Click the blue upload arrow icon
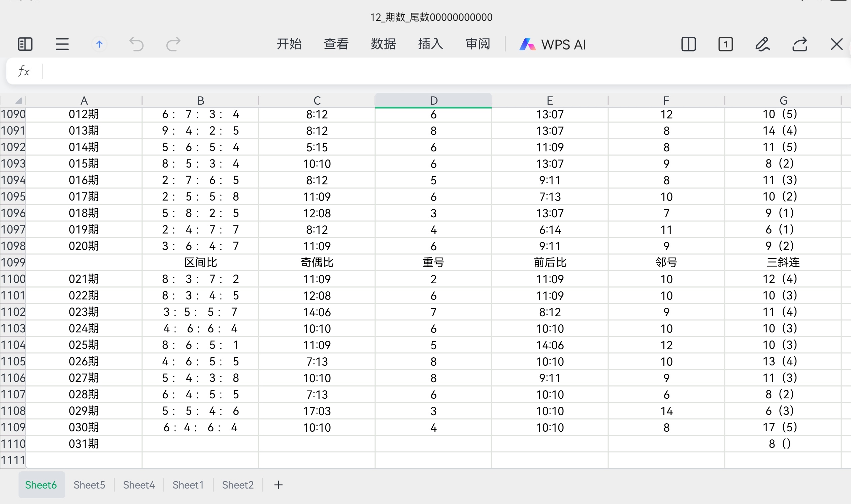The height and width of the screenshot is (504, 851). pyautogui.click(x=99, y=44)
